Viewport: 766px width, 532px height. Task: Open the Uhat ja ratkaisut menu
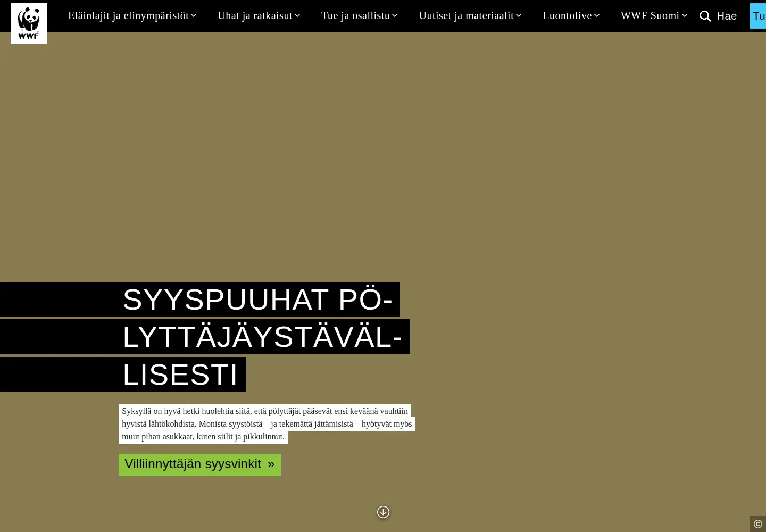255,16
